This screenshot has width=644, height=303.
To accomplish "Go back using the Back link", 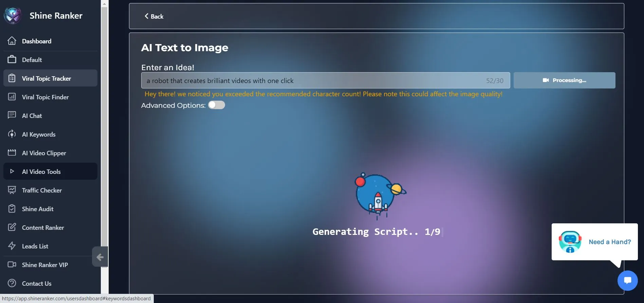I will (154, 16).
